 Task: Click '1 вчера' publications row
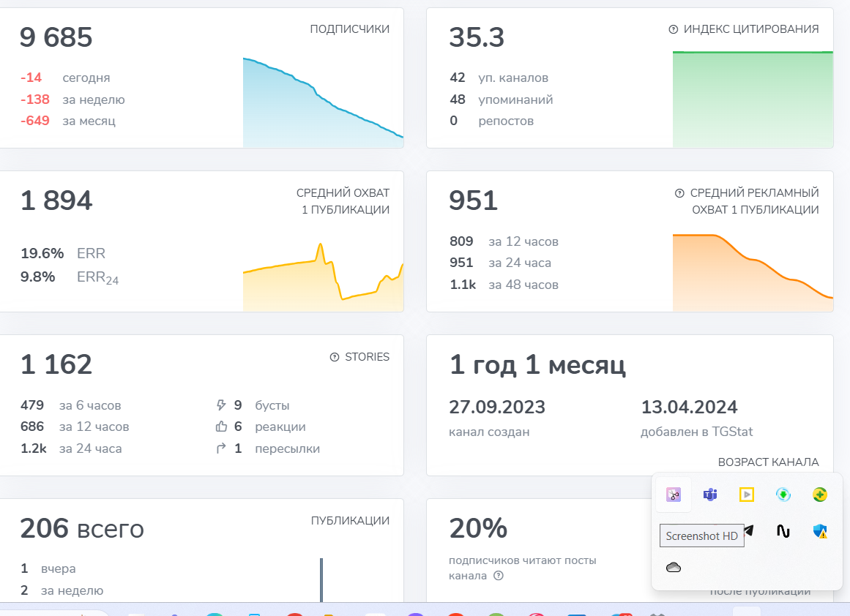[48, 568]
